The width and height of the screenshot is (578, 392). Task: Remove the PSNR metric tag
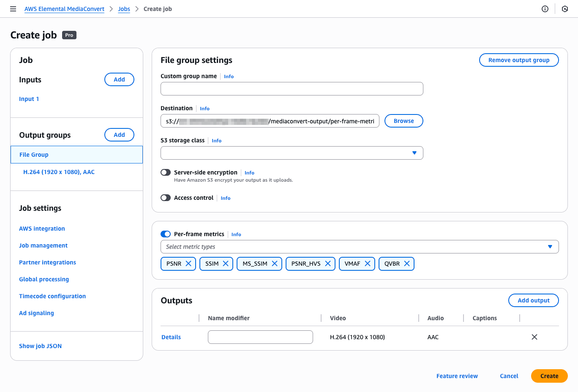pos(188,264)
